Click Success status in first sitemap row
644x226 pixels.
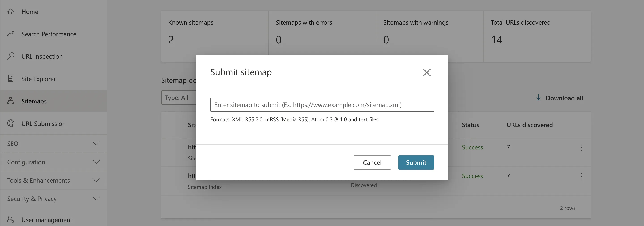472,147
